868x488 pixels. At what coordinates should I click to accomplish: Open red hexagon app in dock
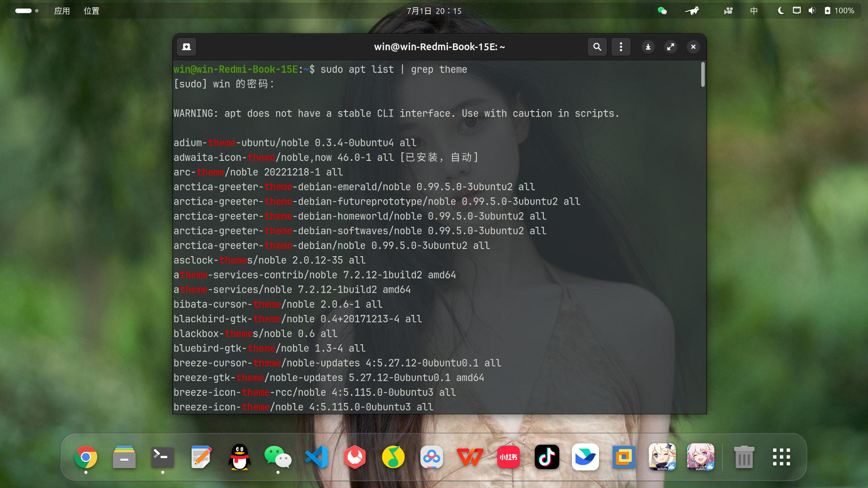click(x=355, y=457)
